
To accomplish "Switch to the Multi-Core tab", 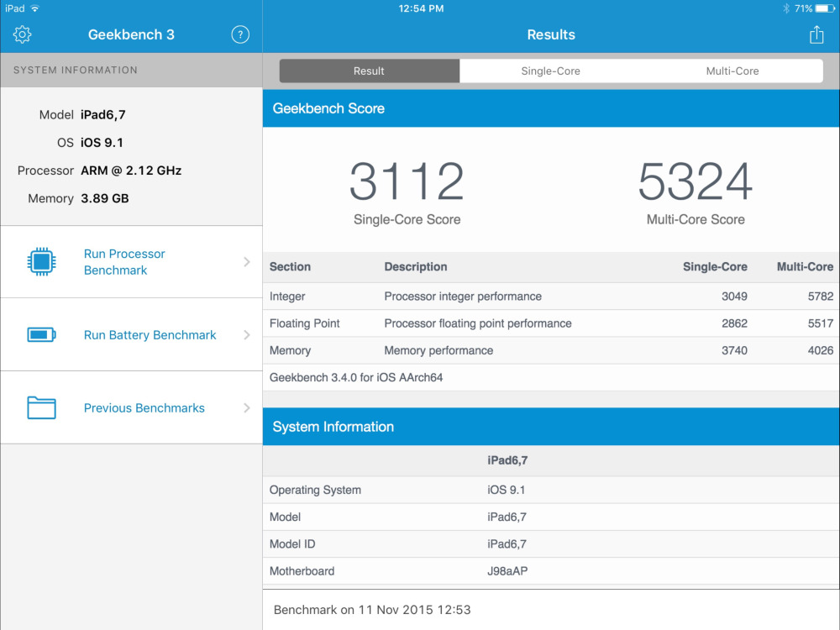I will [x=732, y=71].
